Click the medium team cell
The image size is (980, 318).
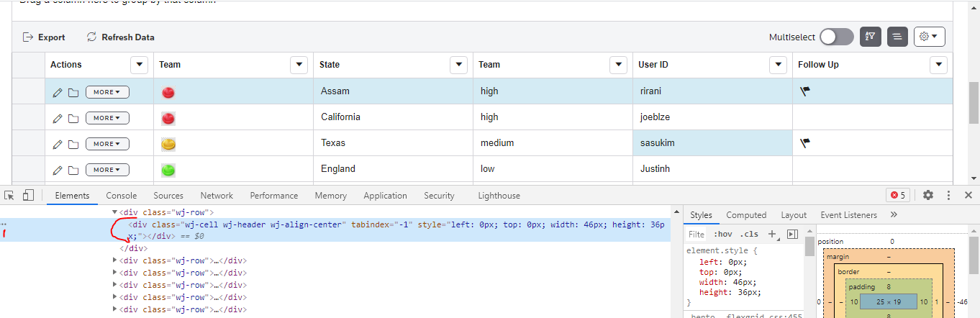click(x=553, y=143)
